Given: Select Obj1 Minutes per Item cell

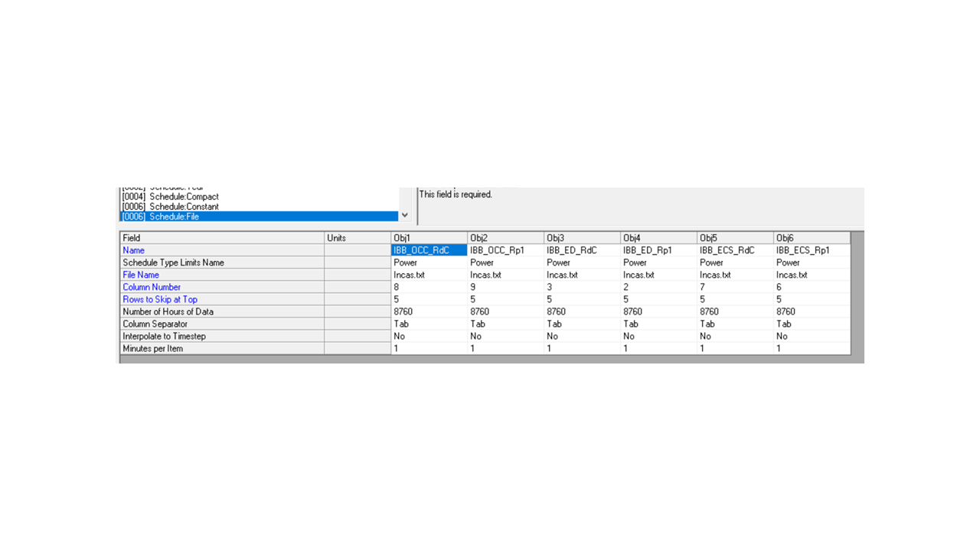Looking at the screenshot, I should [x=429, y=348].
